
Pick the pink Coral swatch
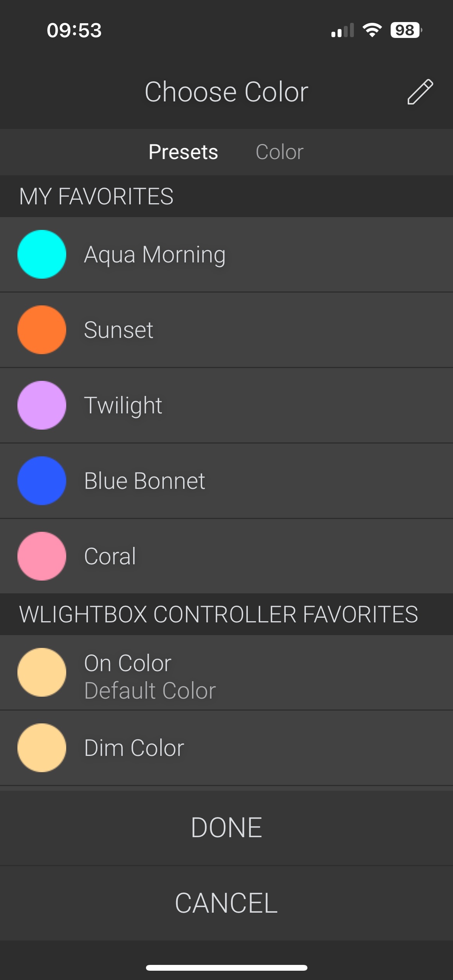(42, 556)
